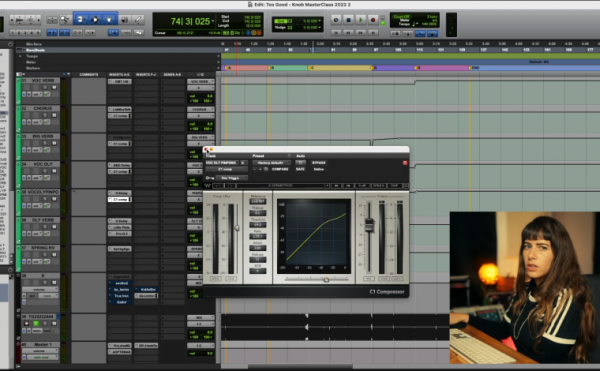Solo the VOC VERB track
This screenshot has width=600, height=371.
(x=45, y=87)
